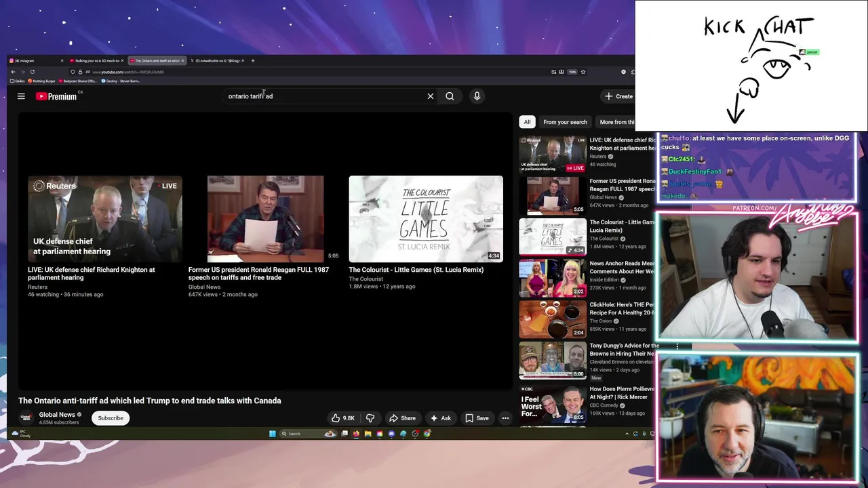The image size is (868, 488).
Task: Open sidebar Little Games 4:34 thumbnail
Action: 553,237
